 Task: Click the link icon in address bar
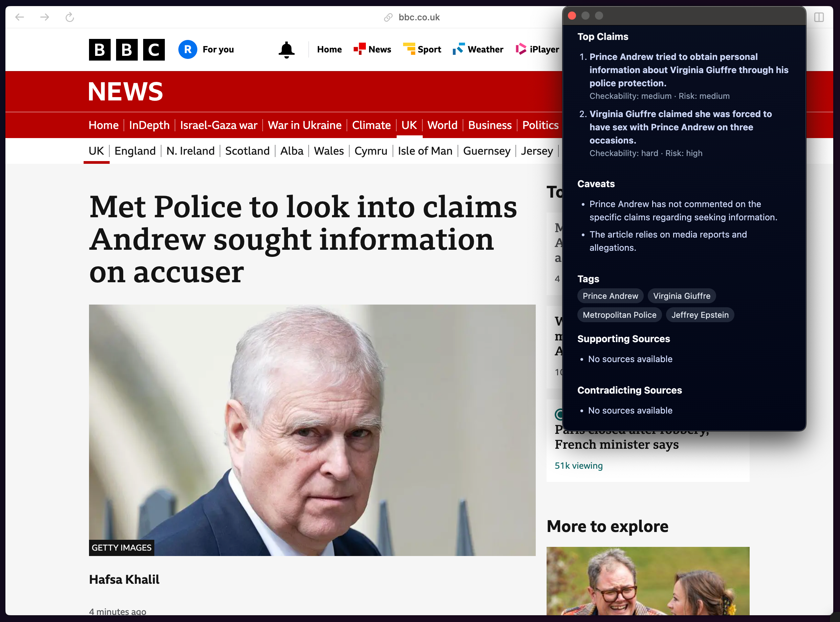[x=388, y=17]
